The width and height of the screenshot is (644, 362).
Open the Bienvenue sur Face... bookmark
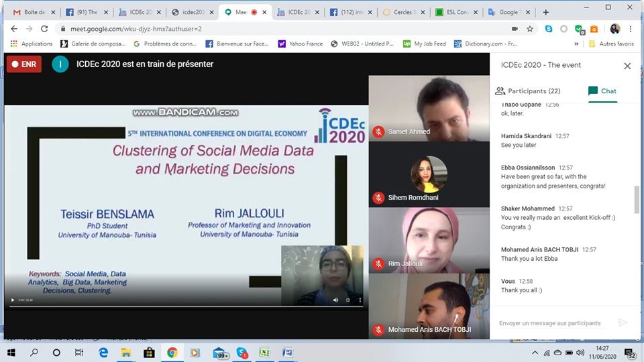[x=237, y=44]
